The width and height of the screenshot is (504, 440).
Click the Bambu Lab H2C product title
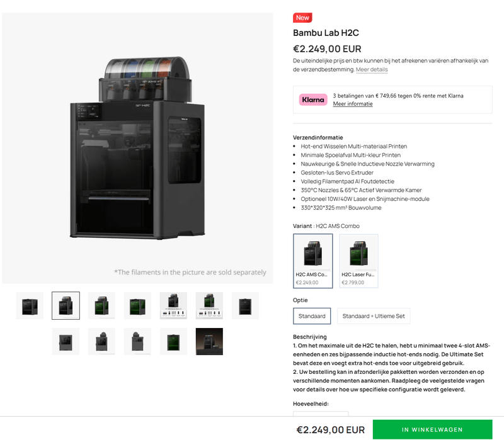(326, 33)
